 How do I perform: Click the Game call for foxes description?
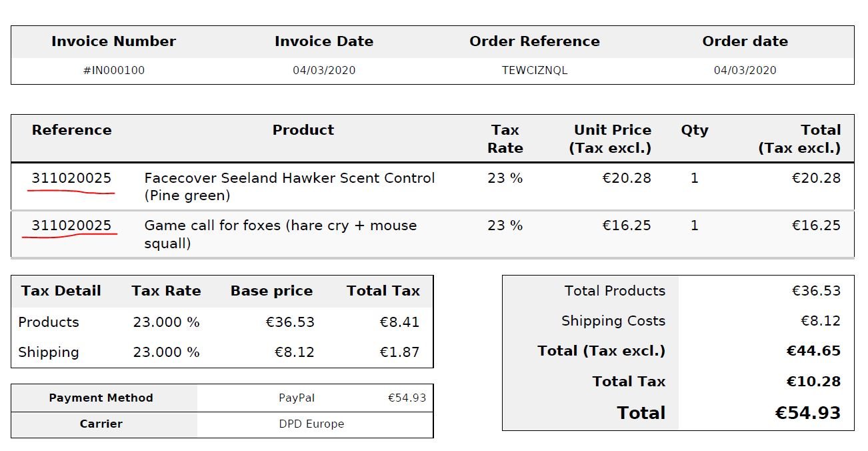280,225
